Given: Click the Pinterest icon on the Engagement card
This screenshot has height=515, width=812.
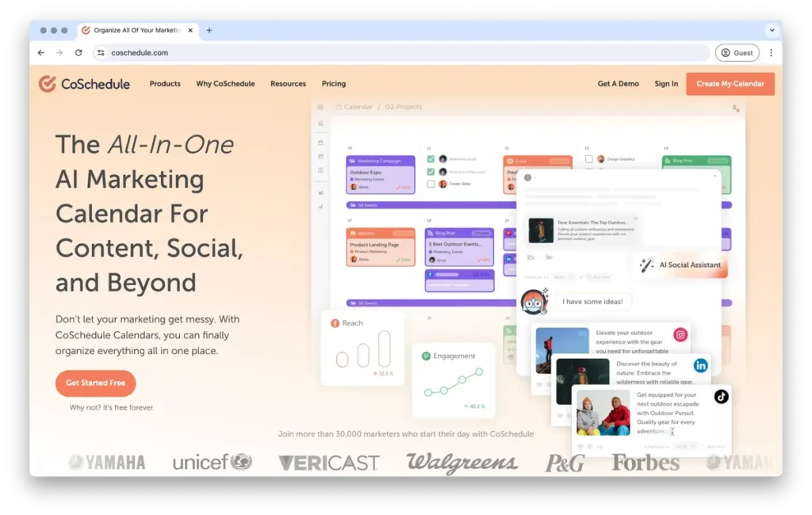Looking at the screenshot, I should point(426,356).
